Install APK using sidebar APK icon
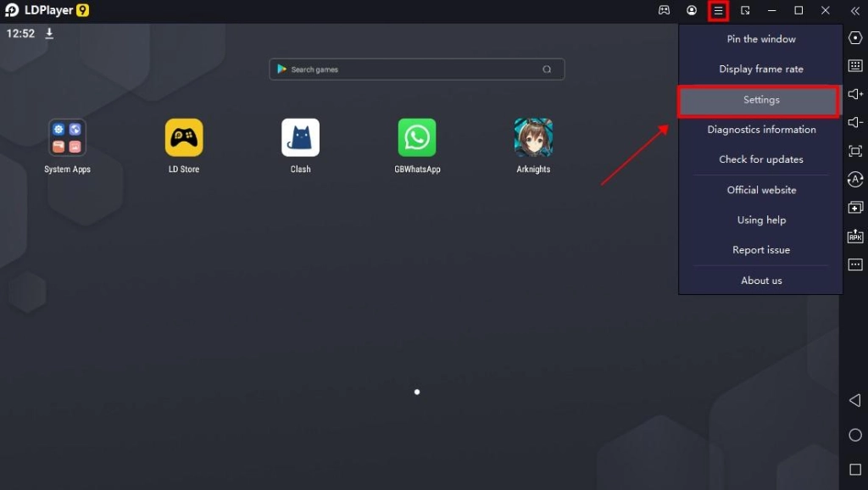 coord(855,236)
